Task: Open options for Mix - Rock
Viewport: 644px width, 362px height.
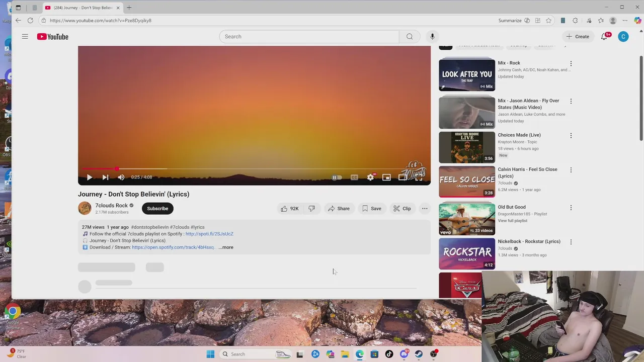Action: click(x=571, y=64)
